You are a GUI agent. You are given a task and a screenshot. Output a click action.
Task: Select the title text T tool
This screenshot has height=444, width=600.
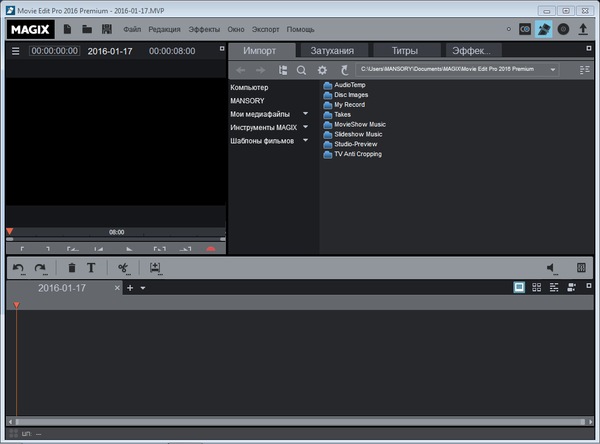pyautogui.click(x=91, y=268)
